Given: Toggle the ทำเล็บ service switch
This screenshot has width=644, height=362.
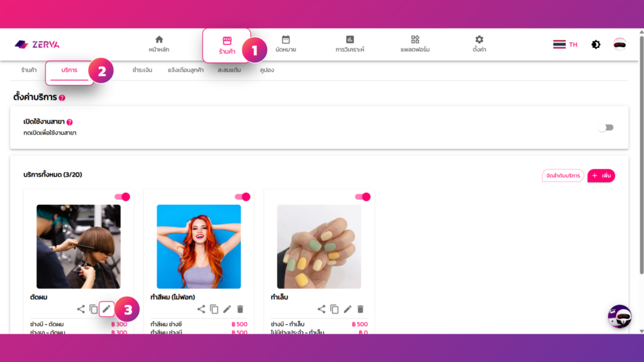Looking at the screenshot, I should [x=363, y=197].
